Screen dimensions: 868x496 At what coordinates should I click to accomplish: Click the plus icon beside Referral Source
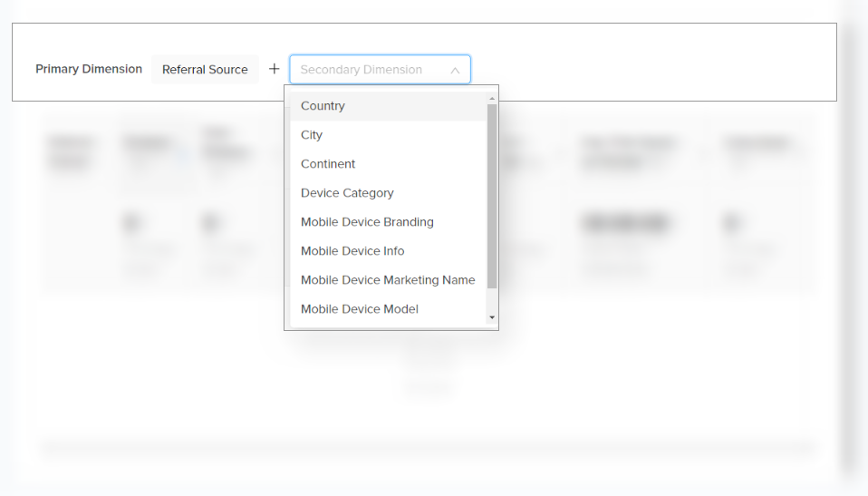tap(275, 69)
